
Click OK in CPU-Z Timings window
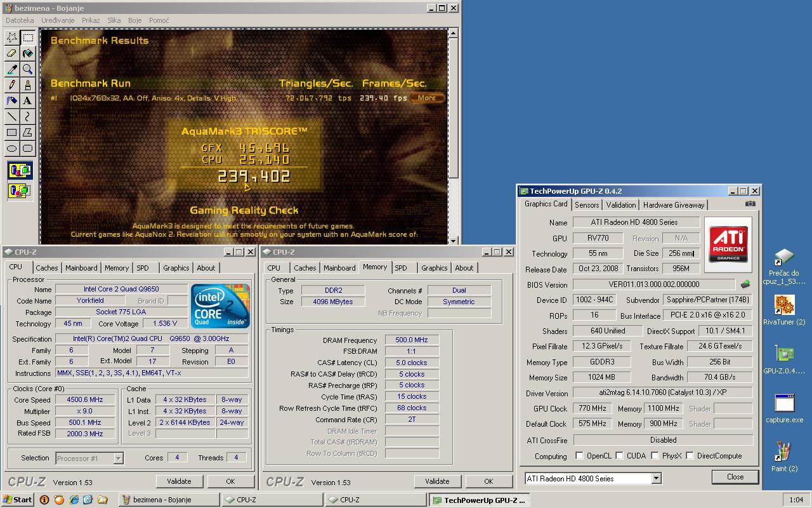(x=488, y=481)
